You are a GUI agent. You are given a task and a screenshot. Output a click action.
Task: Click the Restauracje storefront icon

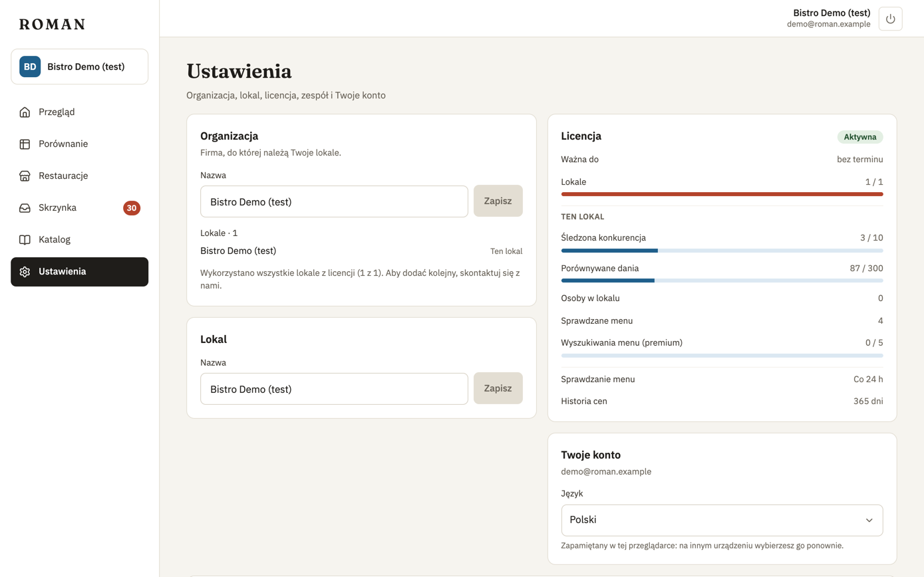[25, 175]
